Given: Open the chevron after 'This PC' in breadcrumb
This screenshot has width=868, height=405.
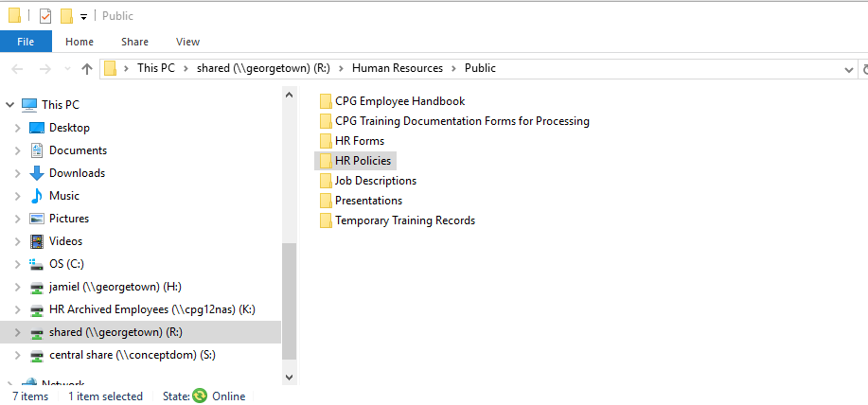Looking at the screenshot, I should pos(186,68).
